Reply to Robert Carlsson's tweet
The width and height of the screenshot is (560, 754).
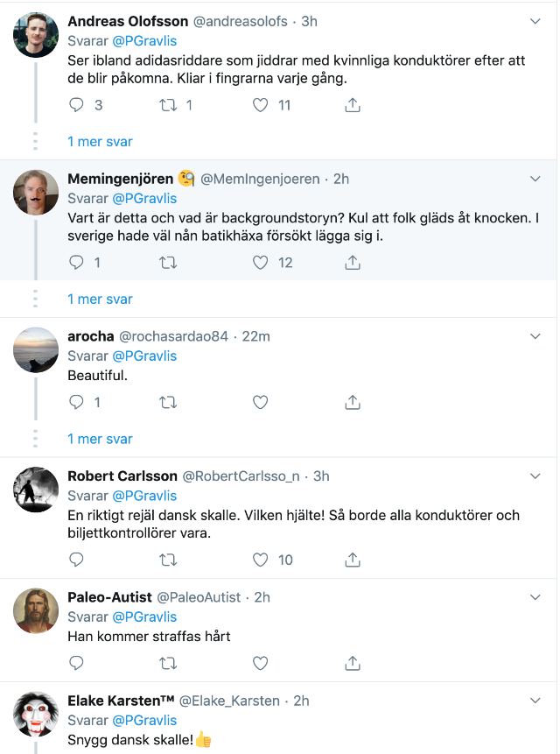tap(76, 560)
